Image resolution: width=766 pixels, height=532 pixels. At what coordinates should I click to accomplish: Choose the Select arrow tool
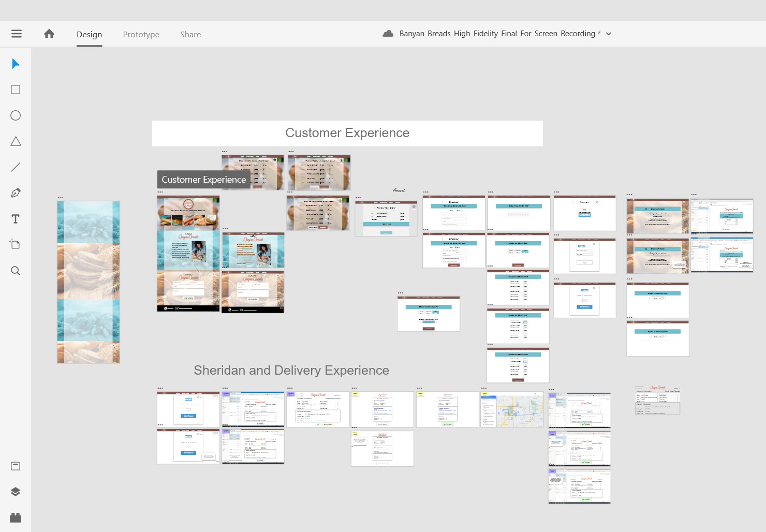[x=16, y=64]
